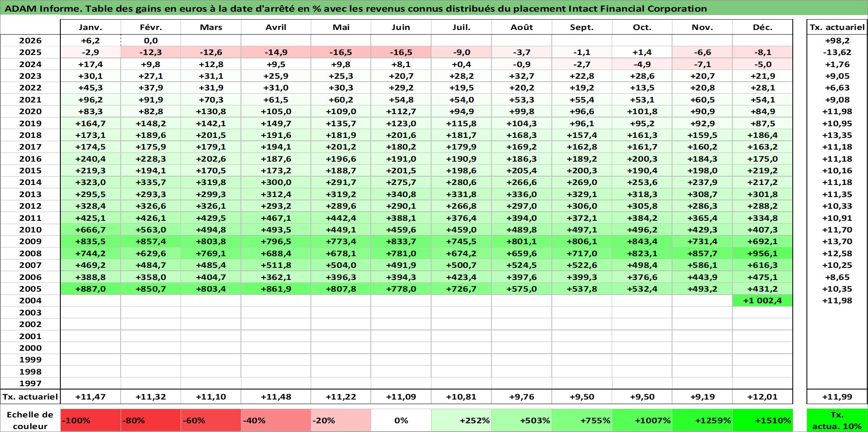Select the +130,8 cell in March 2020

(x=211, y=111)
